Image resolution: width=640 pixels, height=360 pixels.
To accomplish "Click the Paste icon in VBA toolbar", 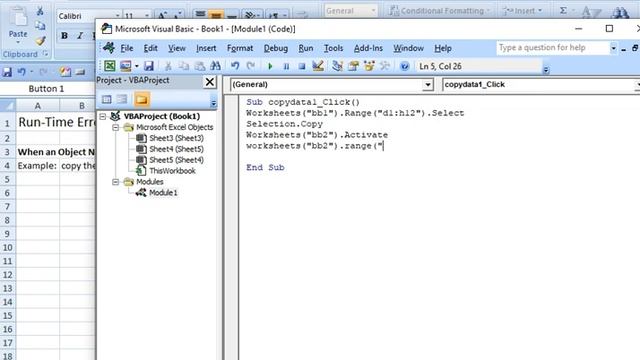I will 200,66.
